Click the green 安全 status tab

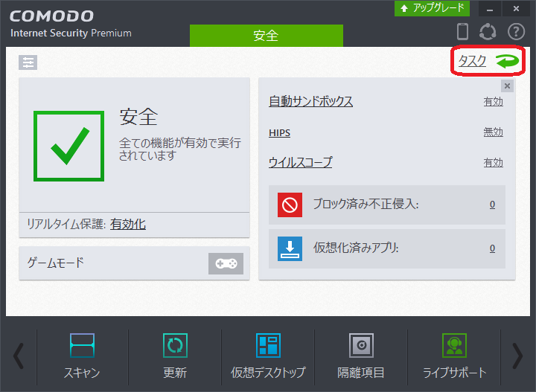267,36
